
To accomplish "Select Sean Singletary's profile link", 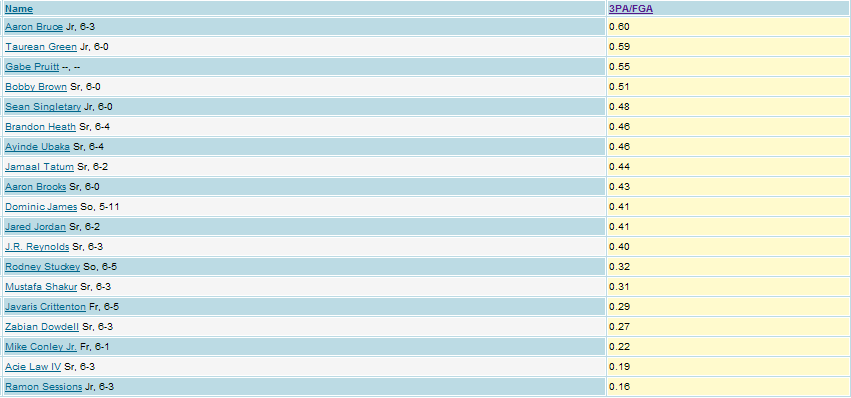I will pyautogui.click(x=43, y=107).
